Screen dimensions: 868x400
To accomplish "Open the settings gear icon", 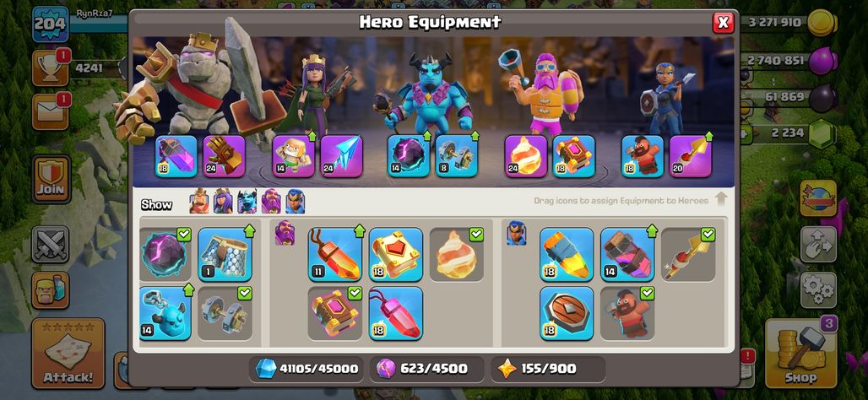I will [817, 289].
